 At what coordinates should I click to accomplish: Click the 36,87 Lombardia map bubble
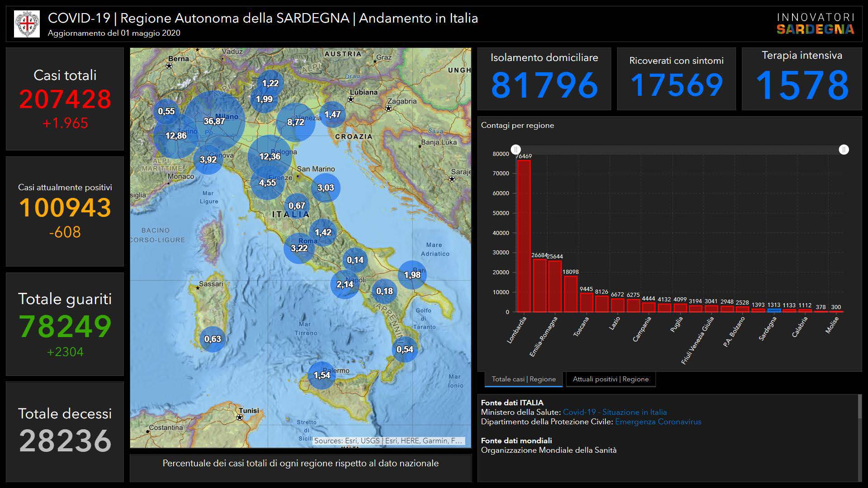[x=214, y=121]
